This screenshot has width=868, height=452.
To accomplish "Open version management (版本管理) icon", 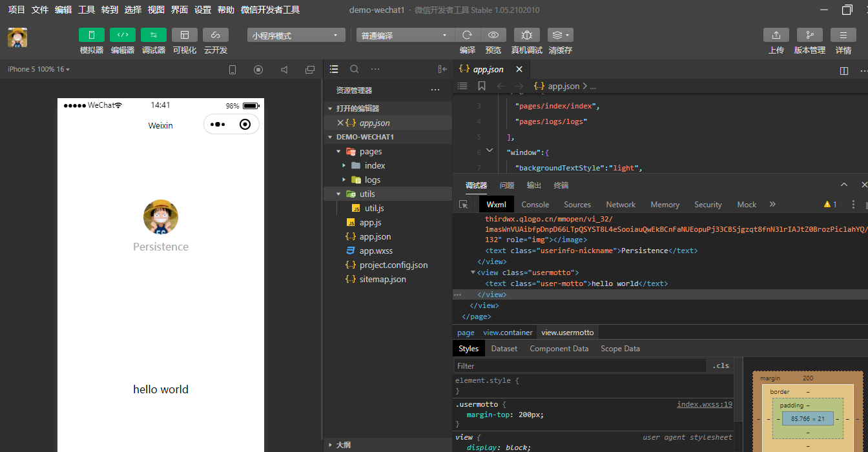I will 809,36.
